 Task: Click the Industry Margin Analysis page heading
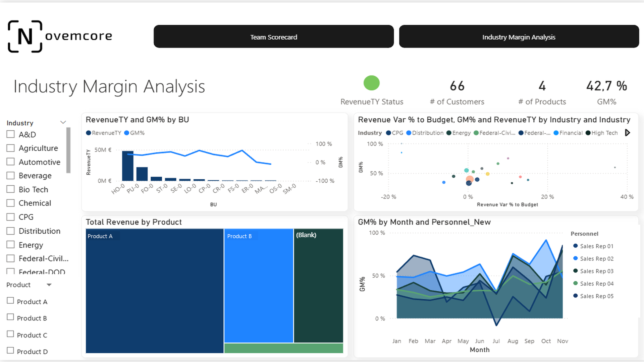pyautogui.click(x=109, y=86)
